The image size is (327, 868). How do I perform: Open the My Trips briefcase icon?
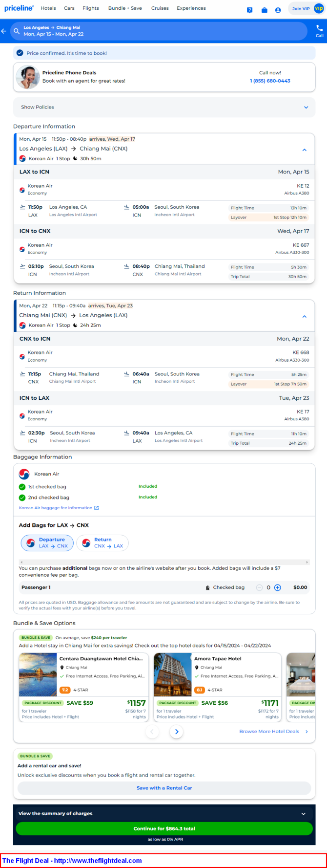264,10
